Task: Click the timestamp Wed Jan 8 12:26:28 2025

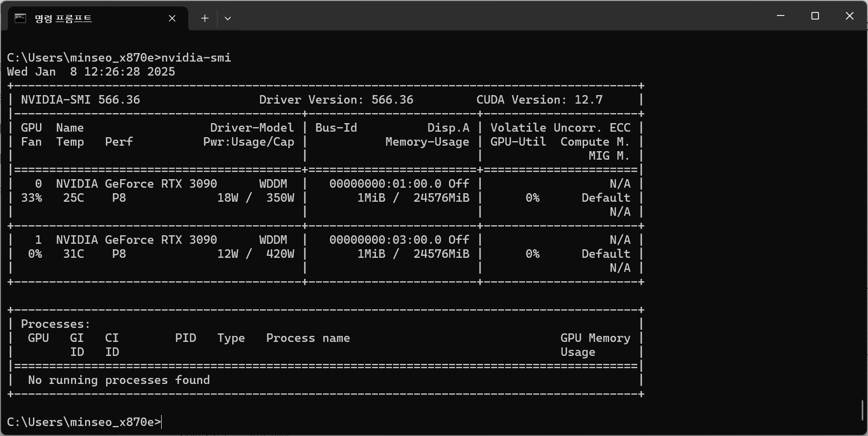Action: (91, 72)
